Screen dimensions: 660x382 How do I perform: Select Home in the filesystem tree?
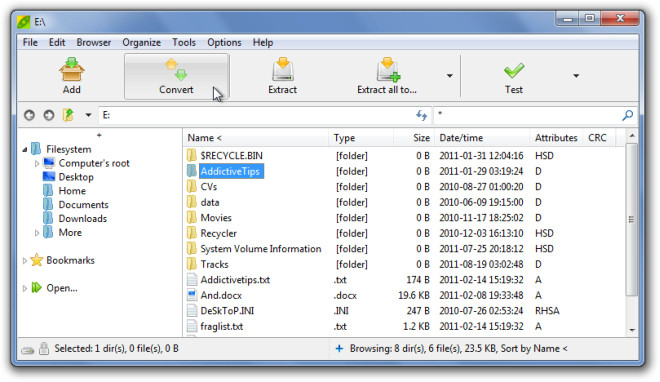point(72,191)
